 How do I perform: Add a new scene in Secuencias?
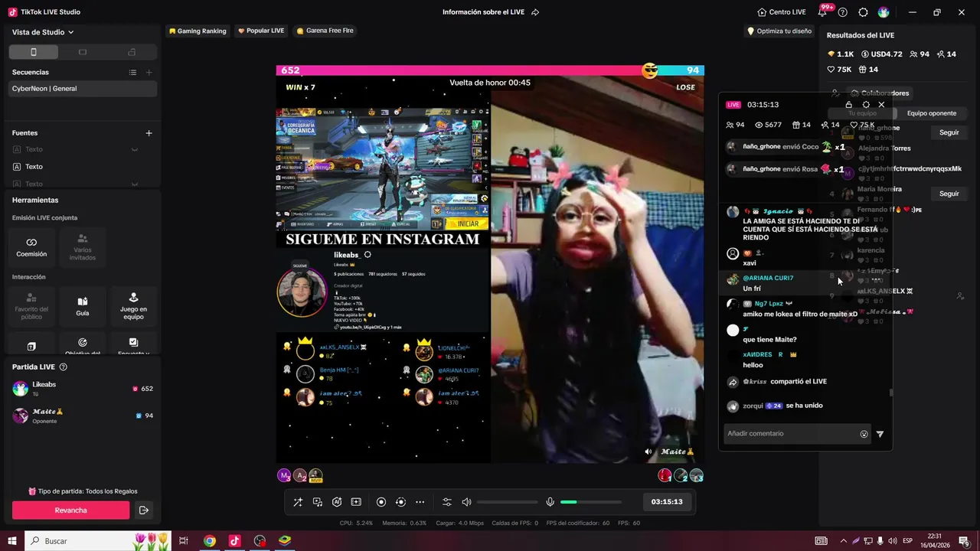(x=149, y=72)
